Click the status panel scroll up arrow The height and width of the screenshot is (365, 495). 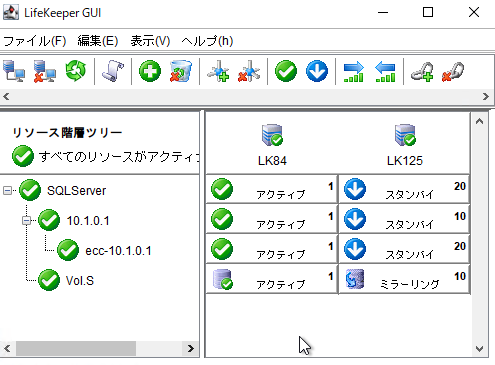[479, 121]
